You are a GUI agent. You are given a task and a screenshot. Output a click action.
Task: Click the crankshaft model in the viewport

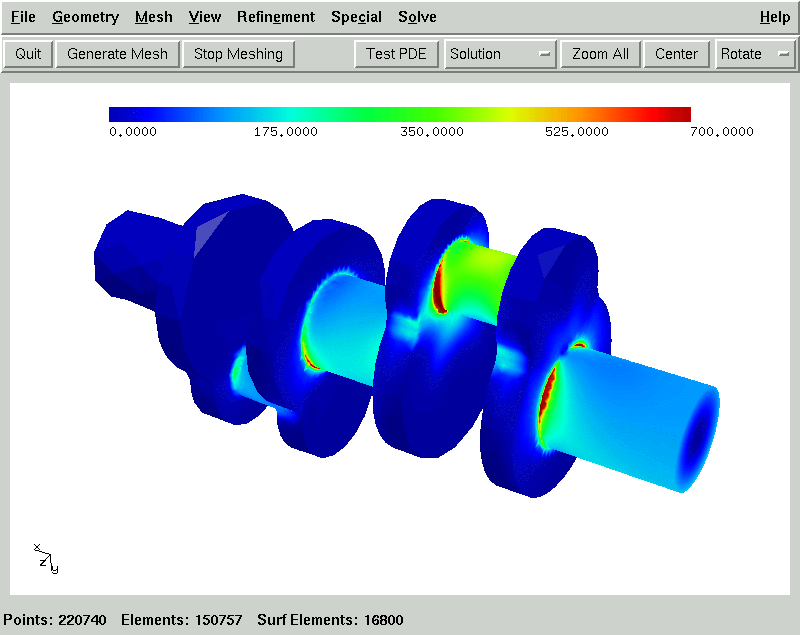[407, 346]
